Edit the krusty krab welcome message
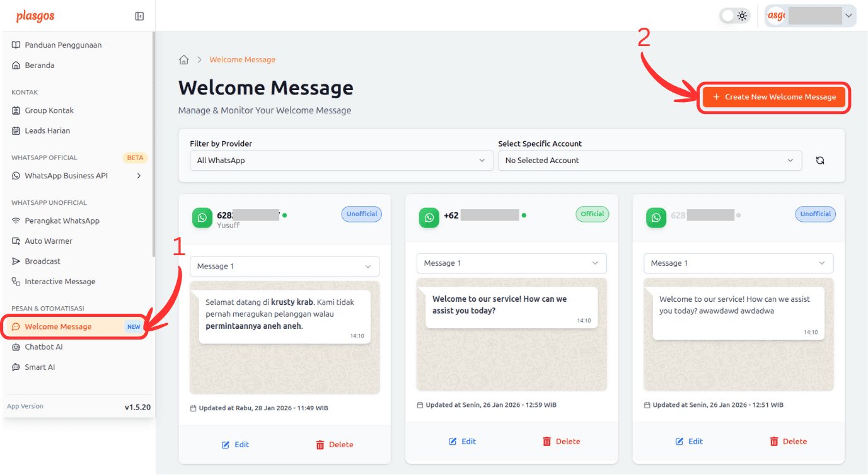This screenshot has width=868, height=475. coord(235,444)
